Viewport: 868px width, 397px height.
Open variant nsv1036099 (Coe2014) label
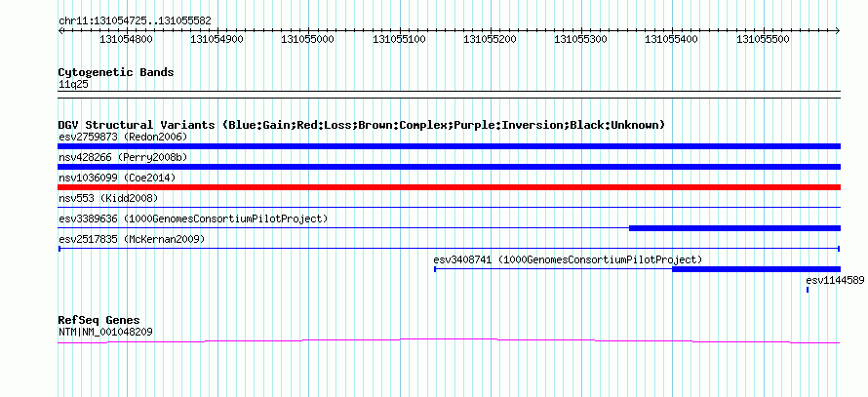[117, 178]
